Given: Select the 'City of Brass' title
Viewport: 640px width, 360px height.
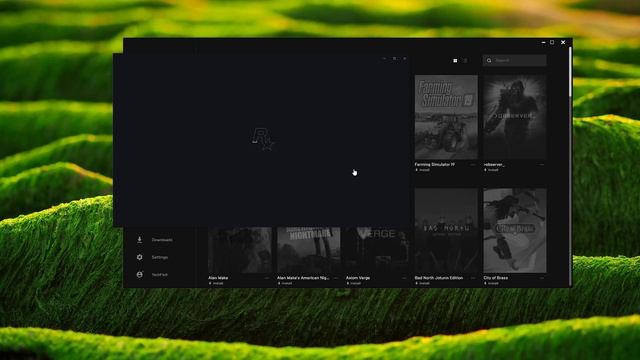Looking at the screenshot, I should click(x=496, y=278).
